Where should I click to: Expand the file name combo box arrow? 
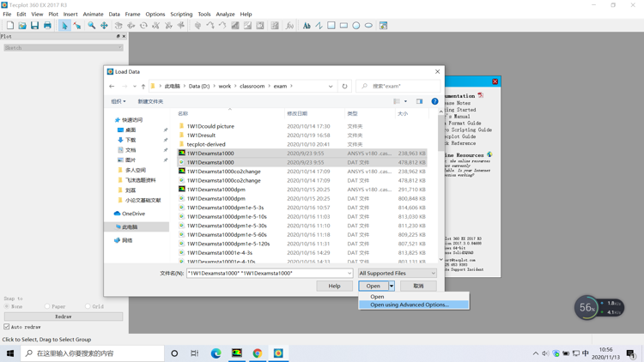pos(349,274)
